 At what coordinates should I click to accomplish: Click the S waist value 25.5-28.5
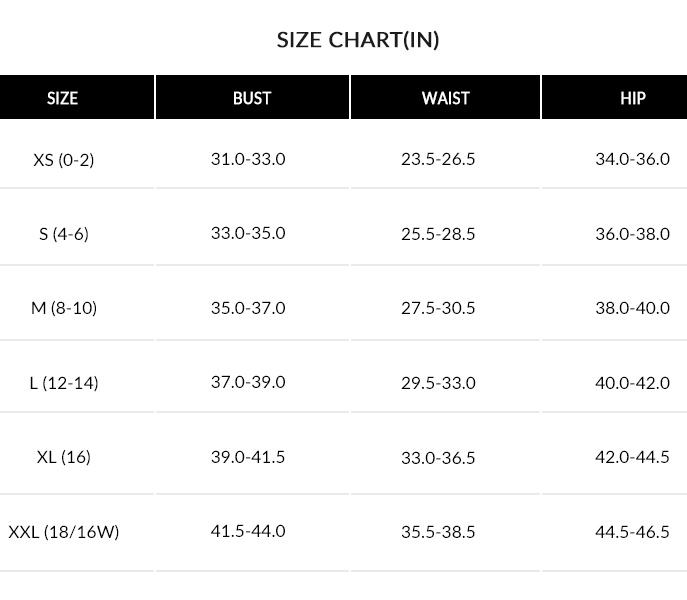tap(438, 233)
